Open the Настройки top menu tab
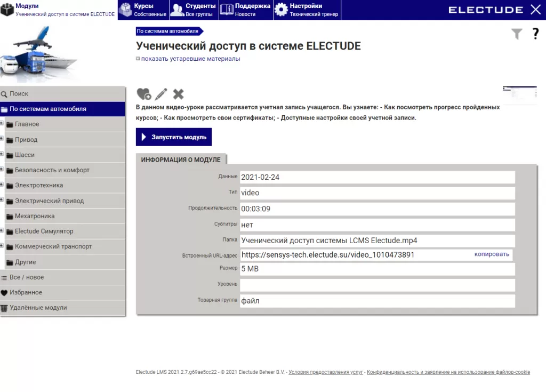 click(307, 10)
